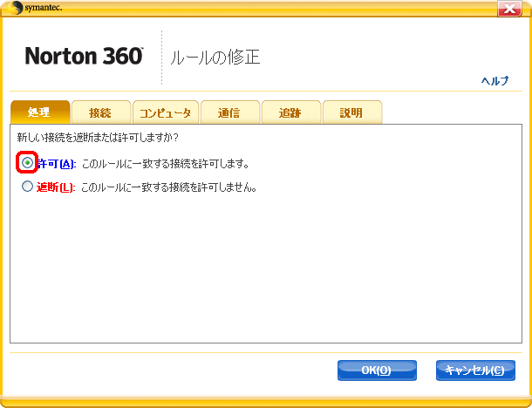The image size is (532, 408).
Task: Select the 遮断 (Block) radio button
Action: 28,187
